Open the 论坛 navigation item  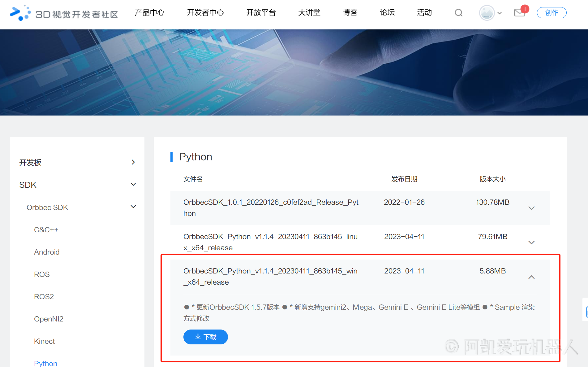387,12
